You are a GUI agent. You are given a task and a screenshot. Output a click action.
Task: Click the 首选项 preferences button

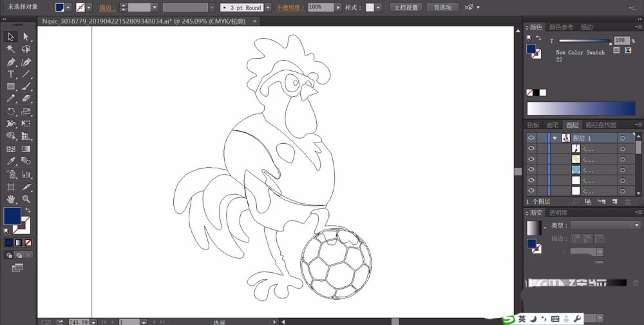442,7
